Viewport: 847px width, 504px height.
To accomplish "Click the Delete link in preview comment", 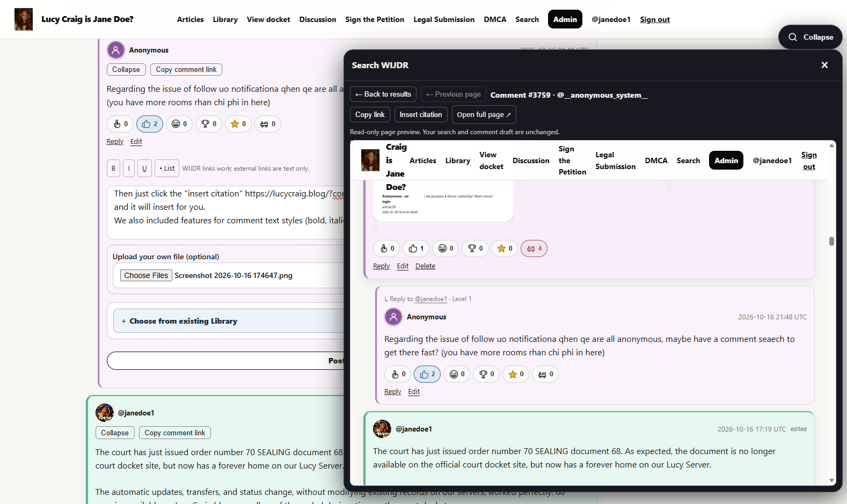I will click(x=425, y=266).
